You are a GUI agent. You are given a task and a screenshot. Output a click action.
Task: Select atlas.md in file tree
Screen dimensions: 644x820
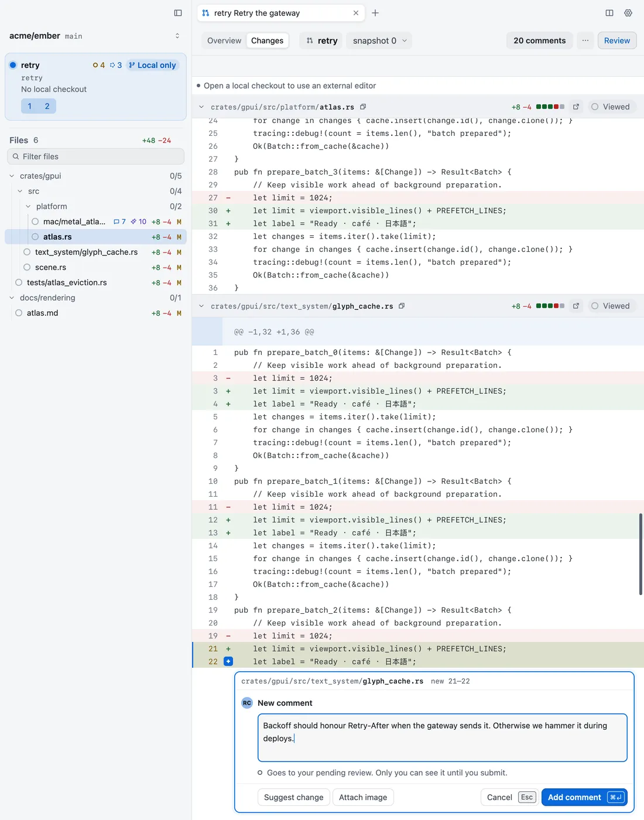pyautogui.click(x=95, y=313)
